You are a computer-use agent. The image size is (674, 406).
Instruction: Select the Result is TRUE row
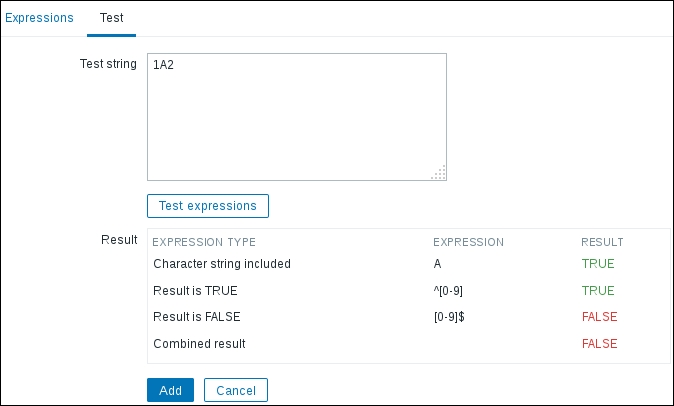195,291
